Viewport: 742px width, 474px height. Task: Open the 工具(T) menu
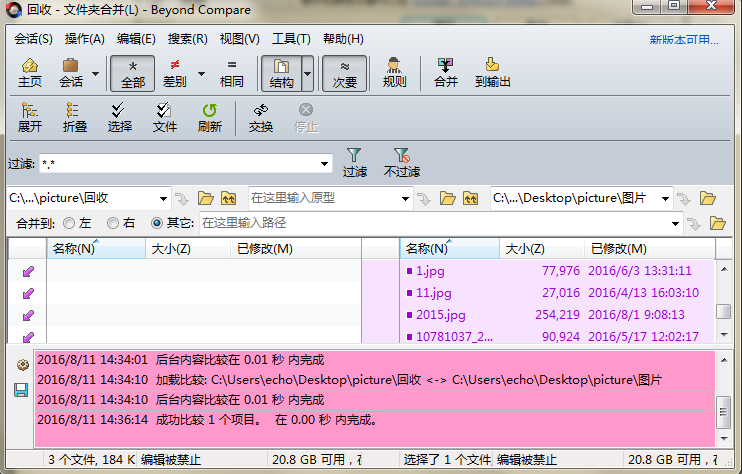291,39
